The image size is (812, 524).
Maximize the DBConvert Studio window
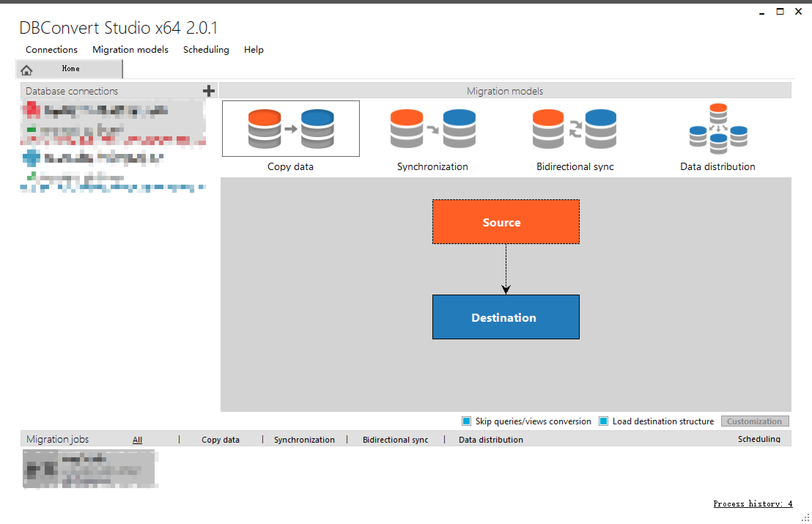point(780,12)
